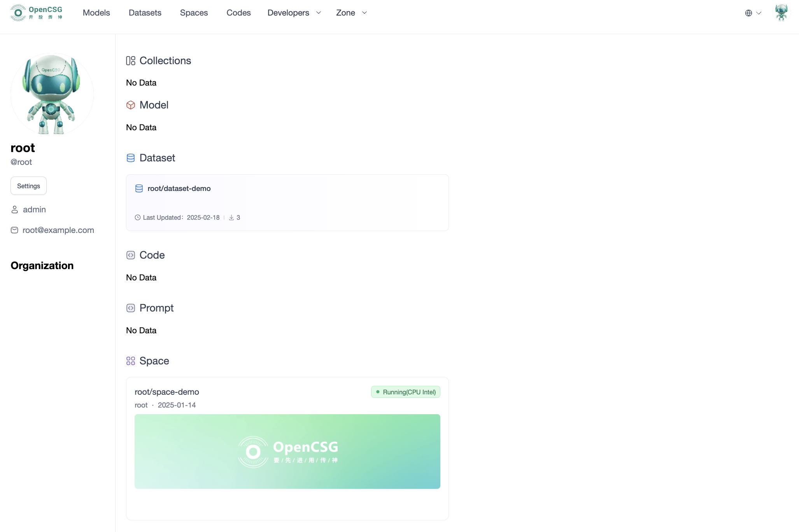Click the admin user icon
Viewport: 799px width, 532px height.
point(14,210)
